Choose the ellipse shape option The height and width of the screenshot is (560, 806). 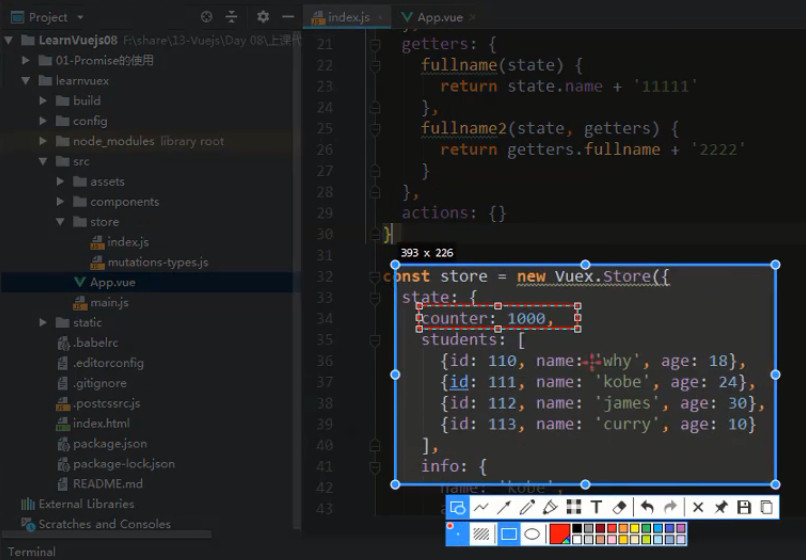tap(532, 534)
